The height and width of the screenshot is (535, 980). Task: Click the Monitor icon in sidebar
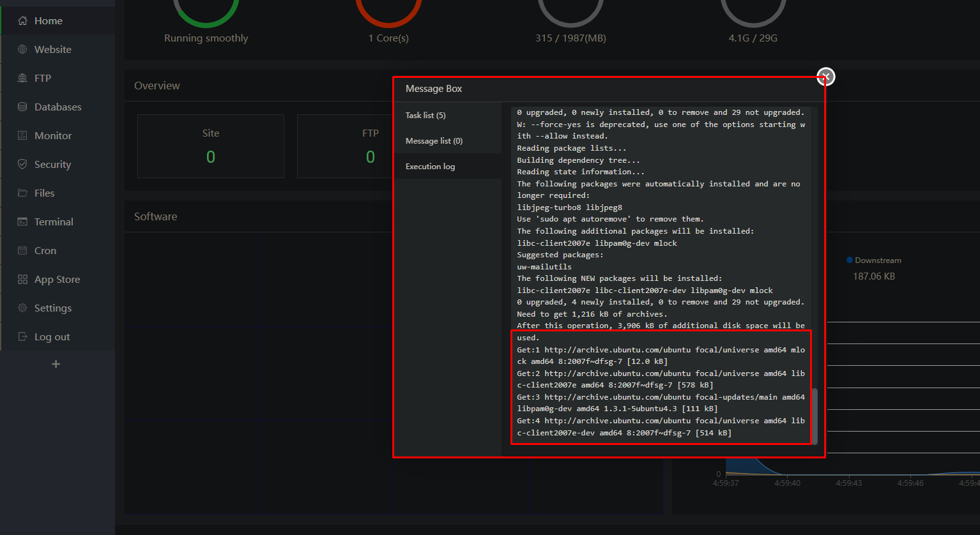tap(22, 136)
